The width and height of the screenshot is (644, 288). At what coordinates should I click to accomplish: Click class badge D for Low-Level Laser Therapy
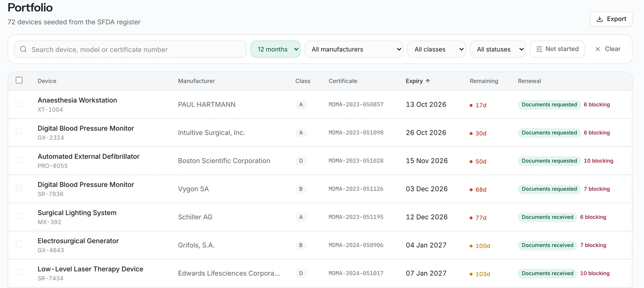(x=301, y=273)
